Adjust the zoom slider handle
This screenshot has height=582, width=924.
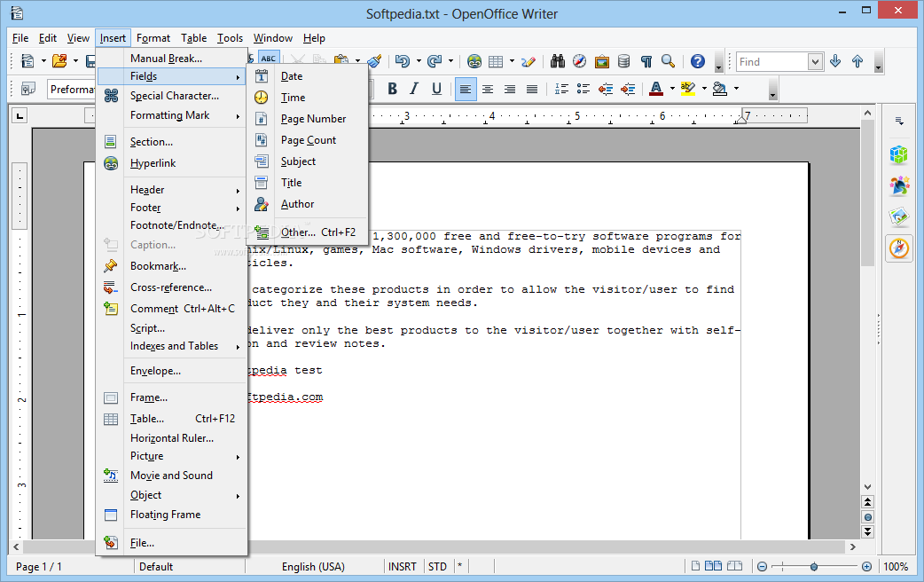pyautogui.click(x=814, y=567)
